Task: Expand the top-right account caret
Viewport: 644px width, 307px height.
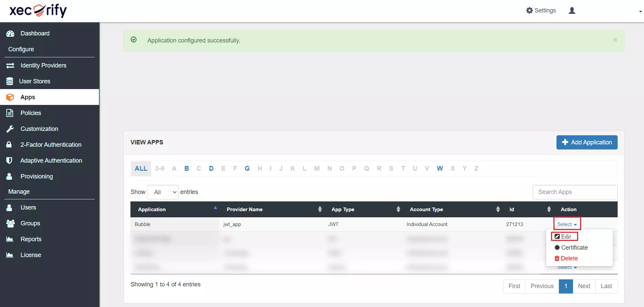Action: tap(640, 11)
